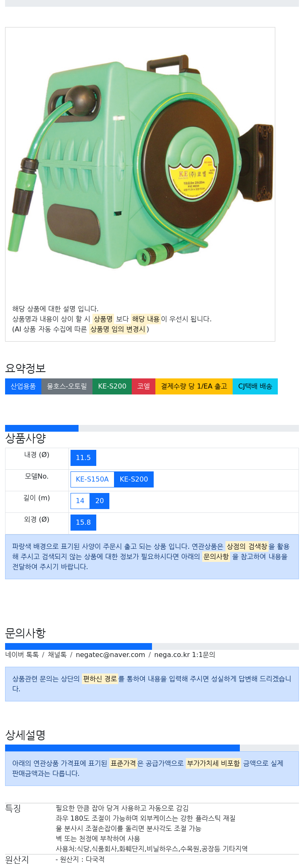This screenshot has width=304, height=868.
Task: Click the 결제수량 당 1/EA 출고 badge
Action: (x=194, y=386)
